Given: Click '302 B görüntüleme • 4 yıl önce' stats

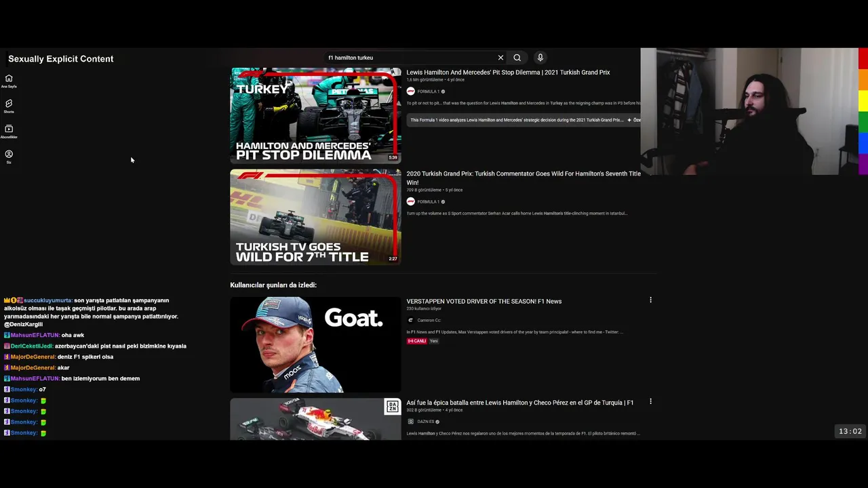Looking at the screenshot, I should pos(435,410).
